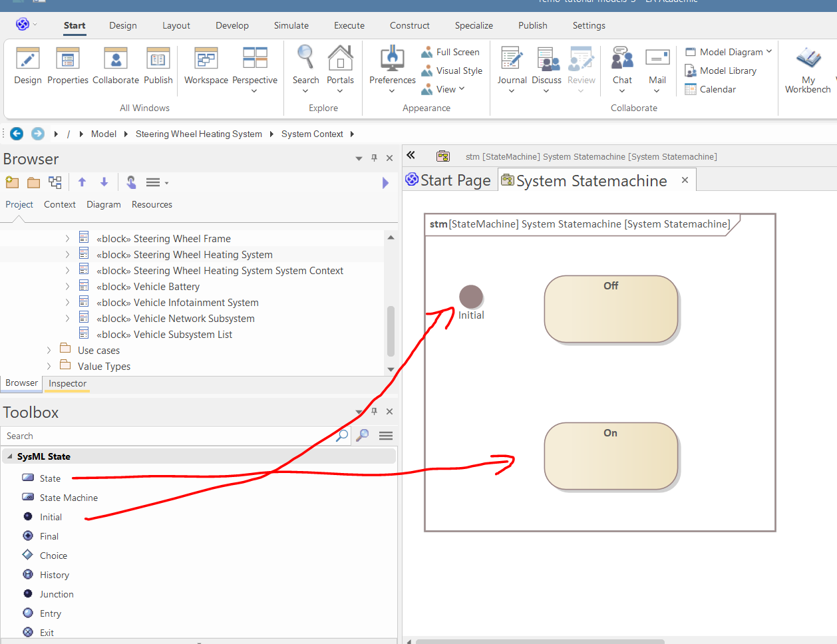Collapse the SysML State toolbox group
The image size is (837, 644).
coord(10,456)
